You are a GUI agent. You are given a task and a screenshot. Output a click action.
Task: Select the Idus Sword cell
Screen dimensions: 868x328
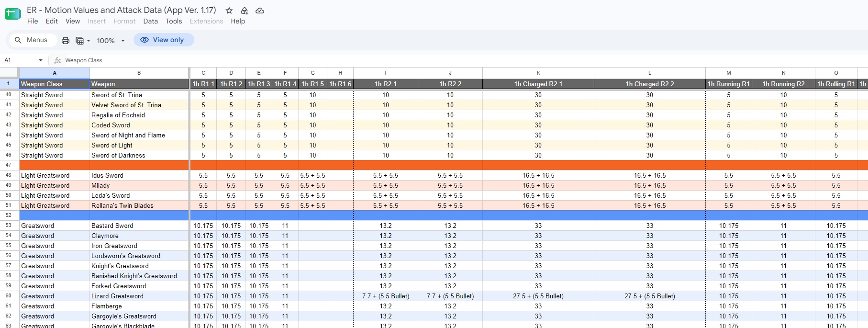click(x=139, y=175)
